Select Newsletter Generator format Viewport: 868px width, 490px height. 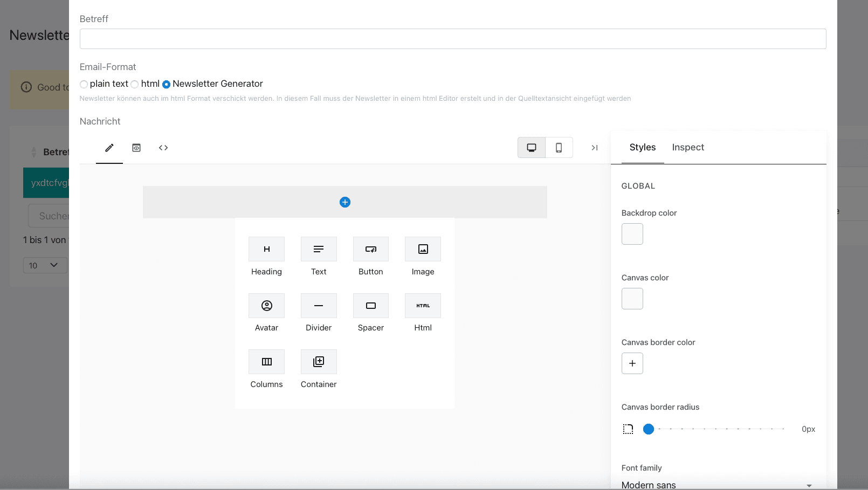point(166,84)
